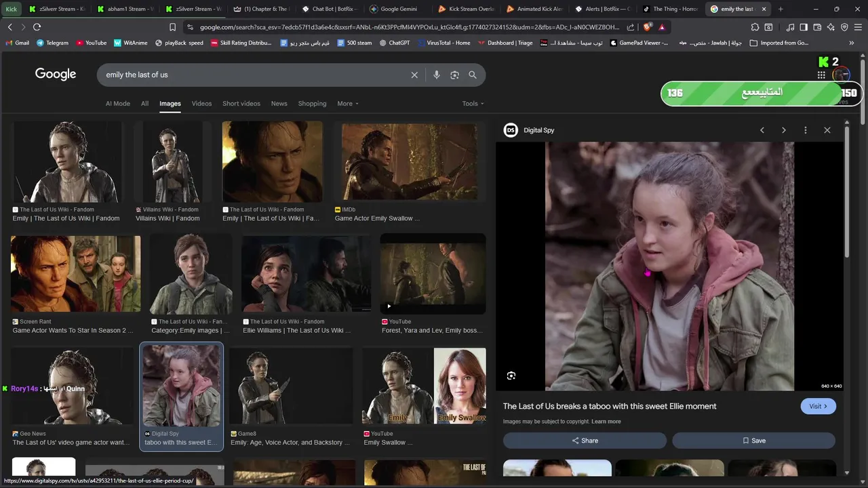868x488 pixels.
Task: Reload the current page
Action: (x=37, y=27)
